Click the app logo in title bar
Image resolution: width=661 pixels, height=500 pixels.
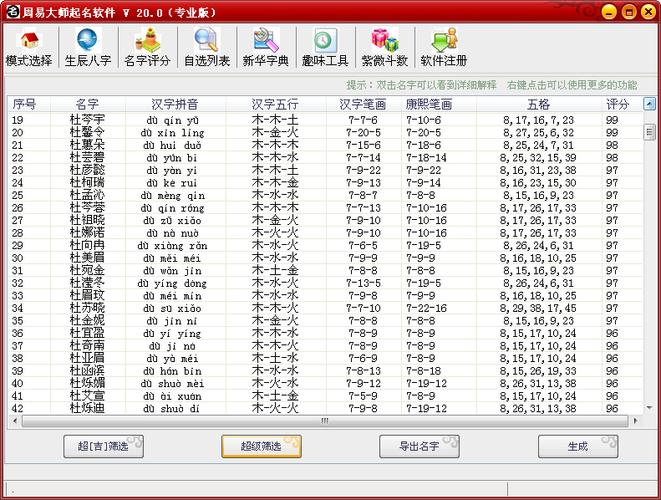(13, 11)
